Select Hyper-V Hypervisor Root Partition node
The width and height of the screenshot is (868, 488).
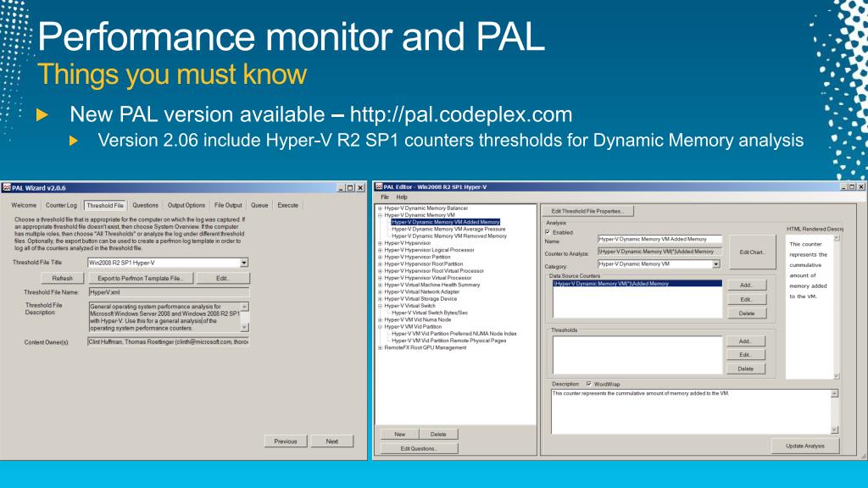[424, 264]
